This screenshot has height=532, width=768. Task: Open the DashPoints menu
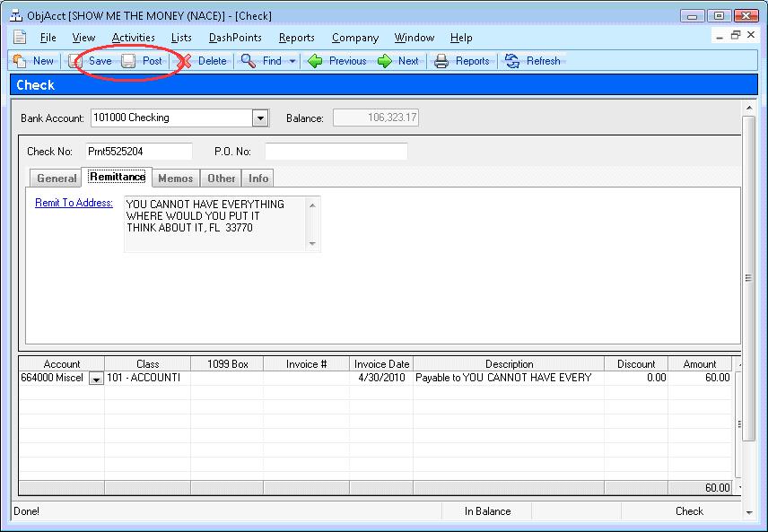click(235, 38)
